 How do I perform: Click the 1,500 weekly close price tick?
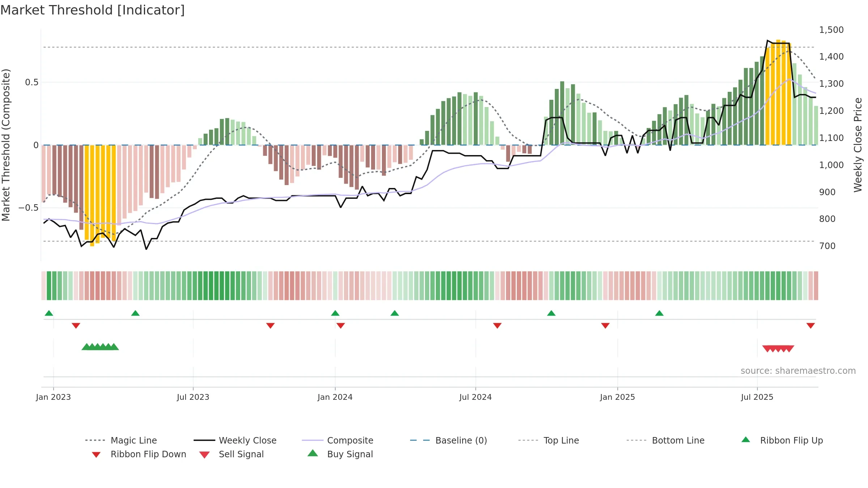[831, 30]
